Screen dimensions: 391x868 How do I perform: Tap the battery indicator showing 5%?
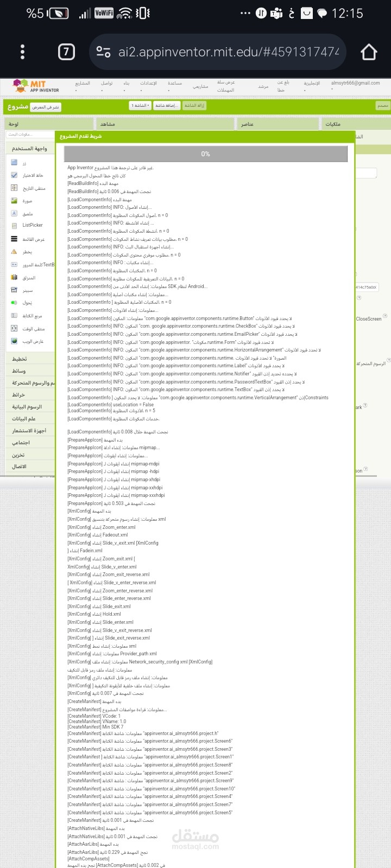click(x=47, y=13)
